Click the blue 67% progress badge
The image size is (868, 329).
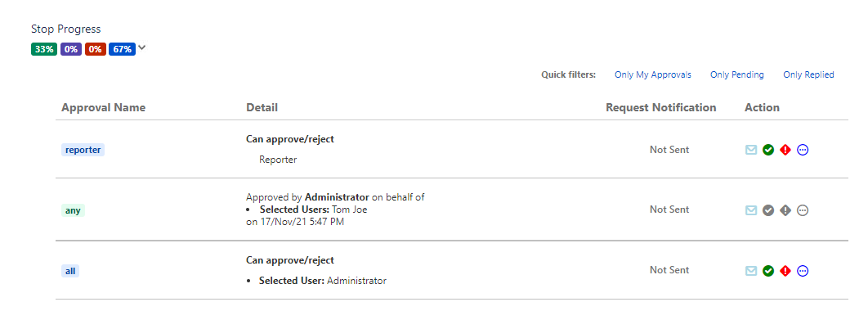pyautogui.click(x=123, y=49)
